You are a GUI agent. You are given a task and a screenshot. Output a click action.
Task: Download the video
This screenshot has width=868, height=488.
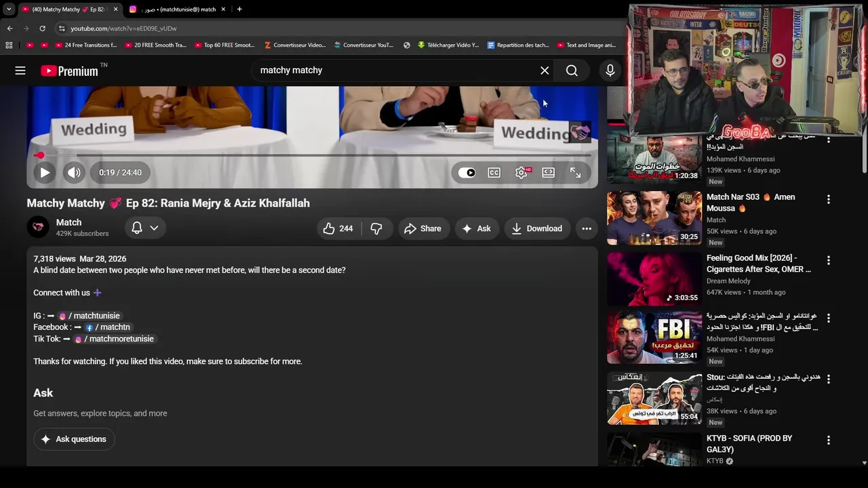[537, 228]
